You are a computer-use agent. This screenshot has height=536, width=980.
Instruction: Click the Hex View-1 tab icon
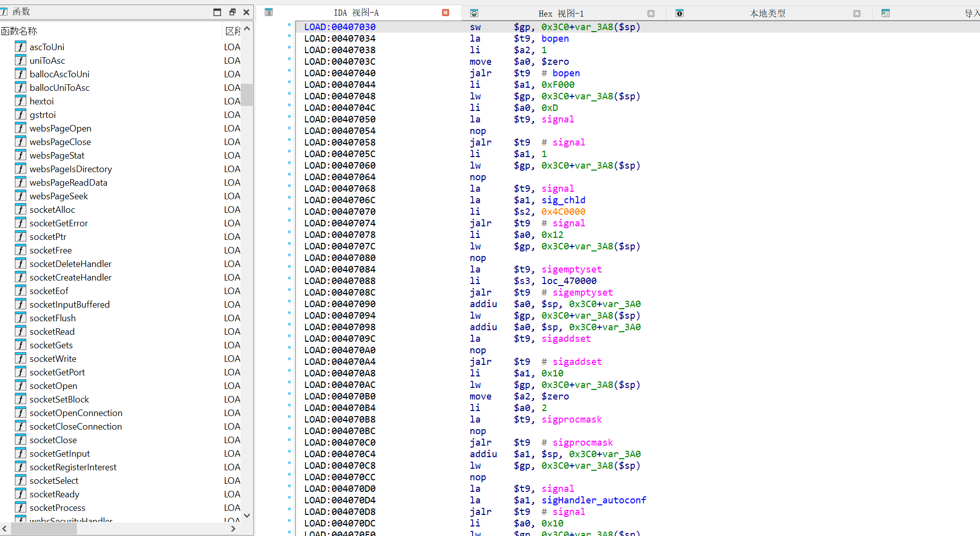click(474, 14)
